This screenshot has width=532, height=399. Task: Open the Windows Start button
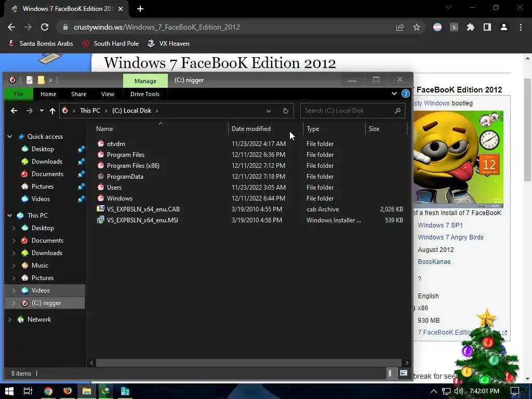(9, 391)
